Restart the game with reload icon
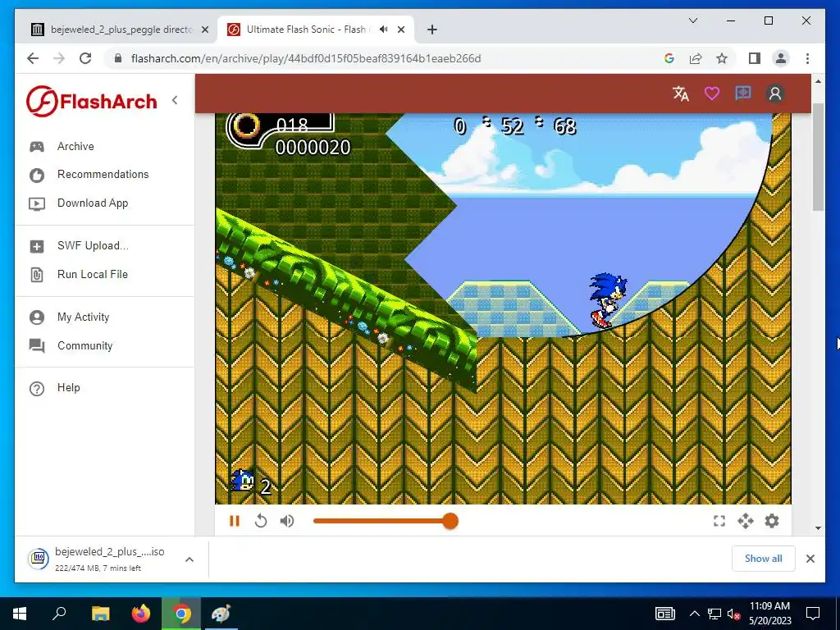 261,521
